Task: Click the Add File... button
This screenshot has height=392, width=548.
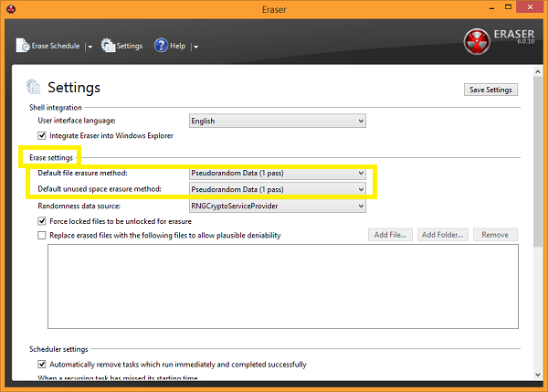Action: click(390, 235)
